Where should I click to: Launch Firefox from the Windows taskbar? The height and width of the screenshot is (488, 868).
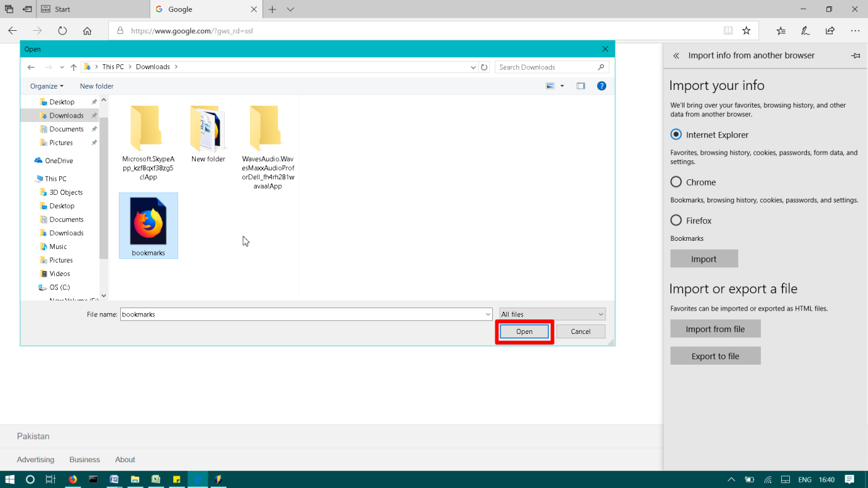point(72,479)
